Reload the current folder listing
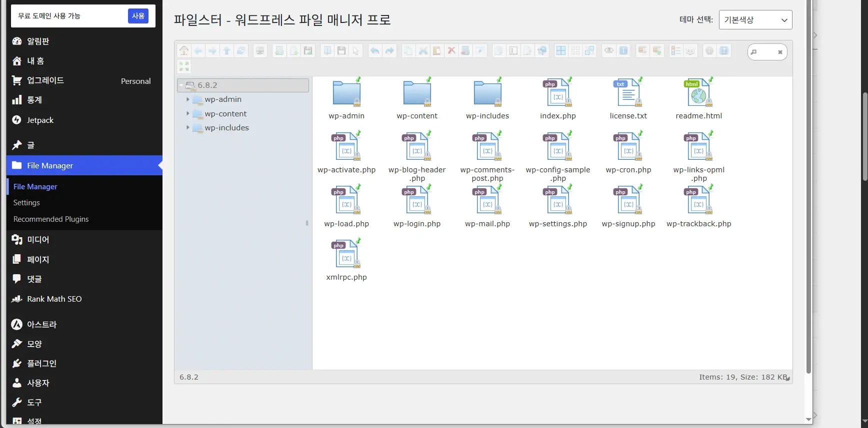868x428 pixels. click(x=241, y=50)
